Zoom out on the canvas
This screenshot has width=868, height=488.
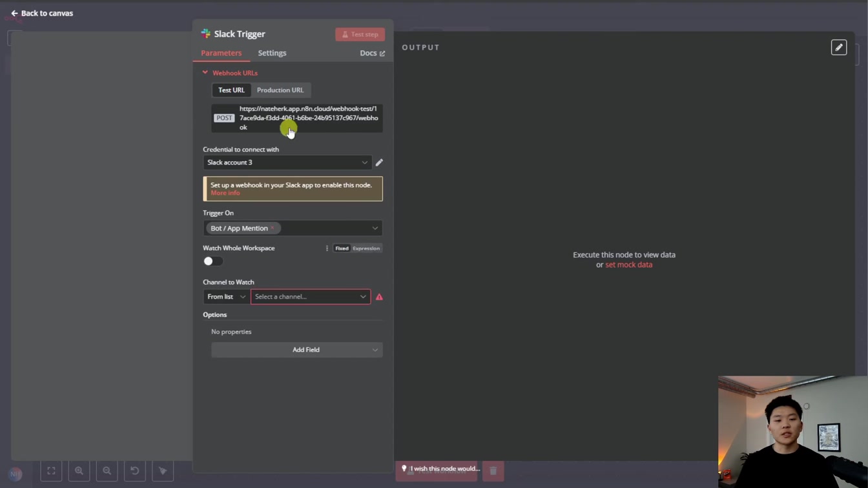coord(107,471)
